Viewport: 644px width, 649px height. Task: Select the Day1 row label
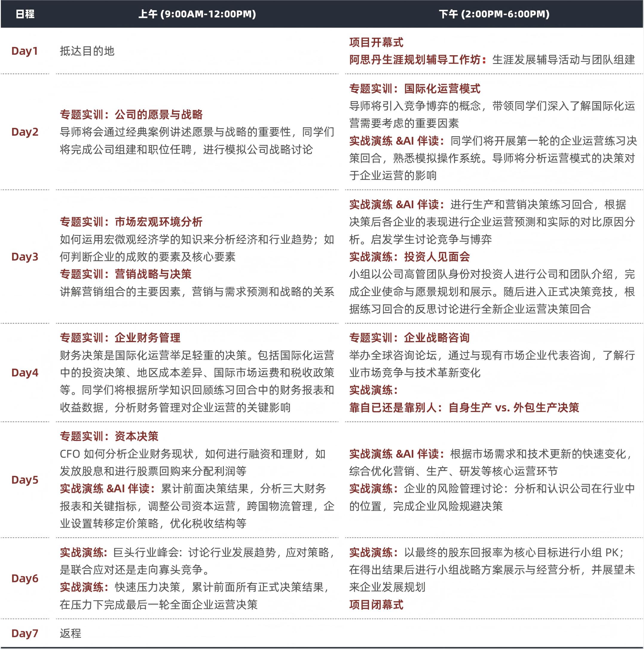(25, 51)
